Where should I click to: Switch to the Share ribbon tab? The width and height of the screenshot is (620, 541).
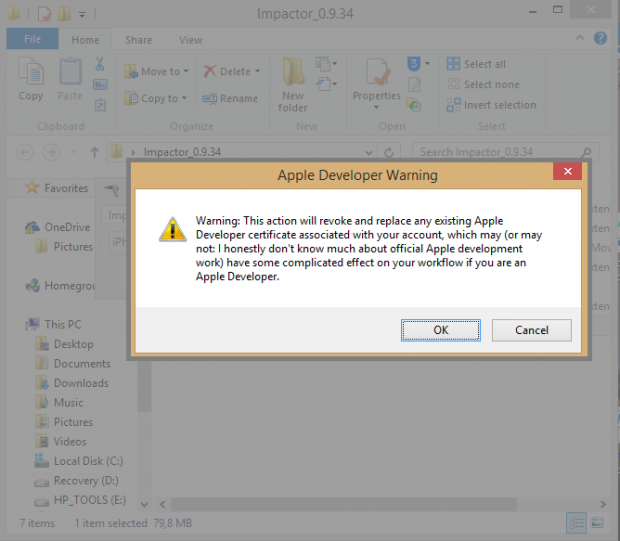click(x=138, y=40)
